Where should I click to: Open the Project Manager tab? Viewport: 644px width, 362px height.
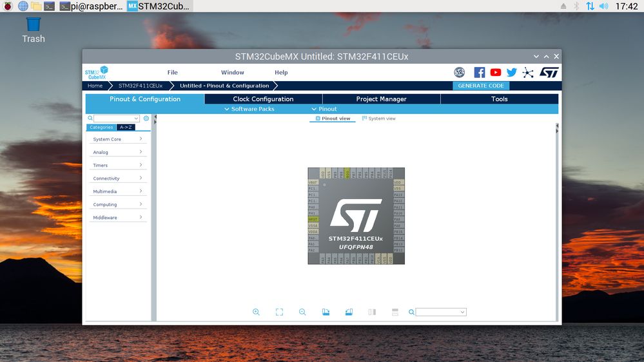(381, 99)
